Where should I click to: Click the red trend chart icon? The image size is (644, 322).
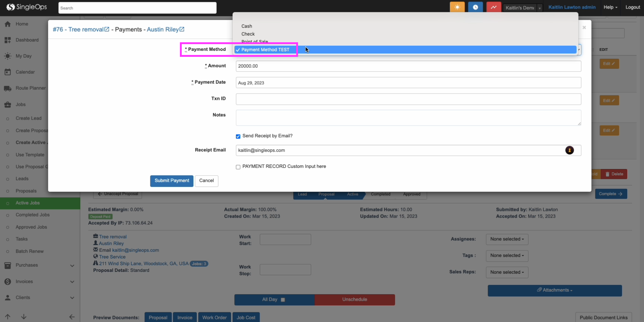click(494, 7)
